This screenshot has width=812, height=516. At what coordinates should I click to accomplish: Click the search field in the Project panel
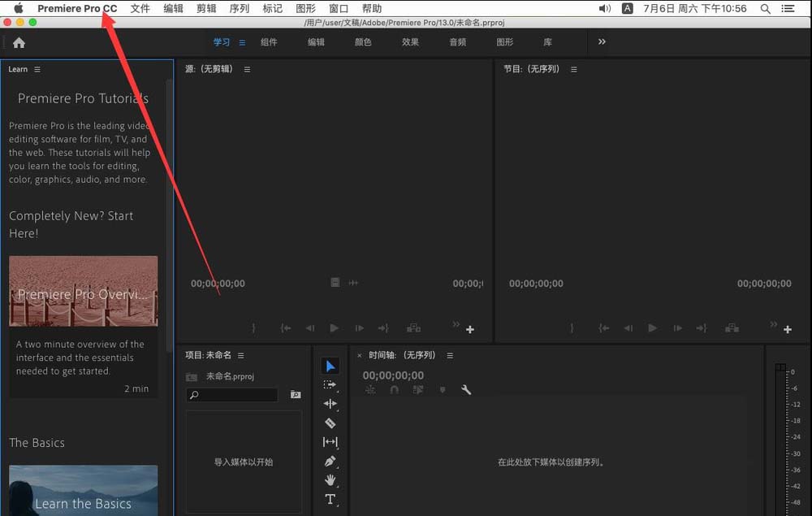231,395
